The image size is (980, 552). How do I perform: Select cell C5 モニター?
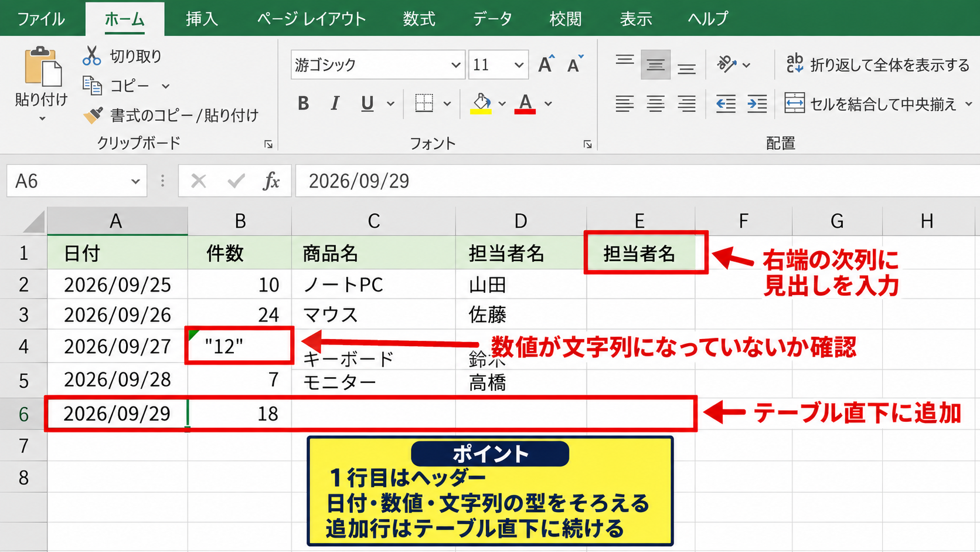373,382
